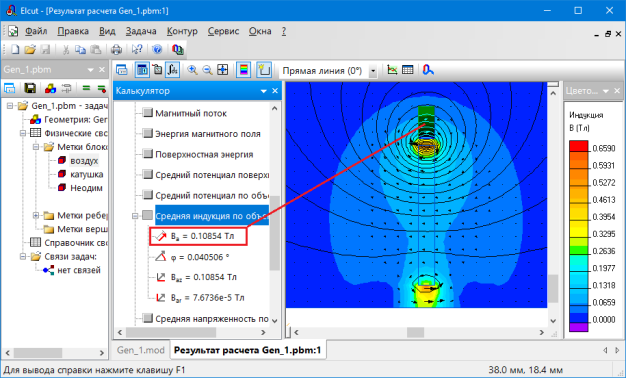
Task: Switch to the Gen_1.mod tab
Action: click(141, 350)
